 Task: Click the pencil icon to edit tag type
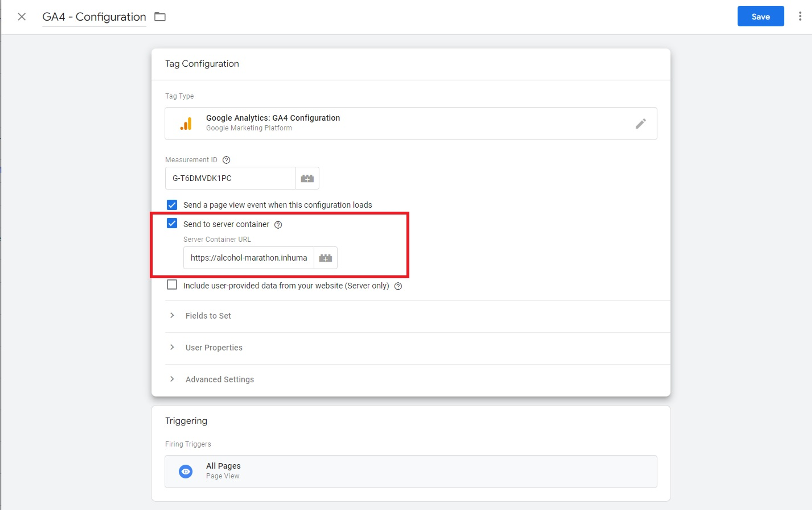pos(640,124)
